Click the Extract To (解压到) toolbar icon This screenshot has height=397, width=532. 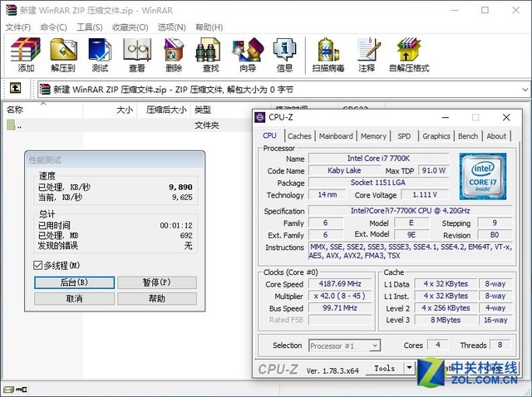click(63, 54)
